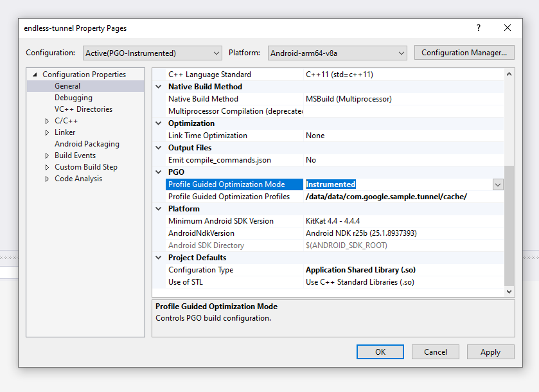
Task: Collapse the Platform property section
Action: 158,208
